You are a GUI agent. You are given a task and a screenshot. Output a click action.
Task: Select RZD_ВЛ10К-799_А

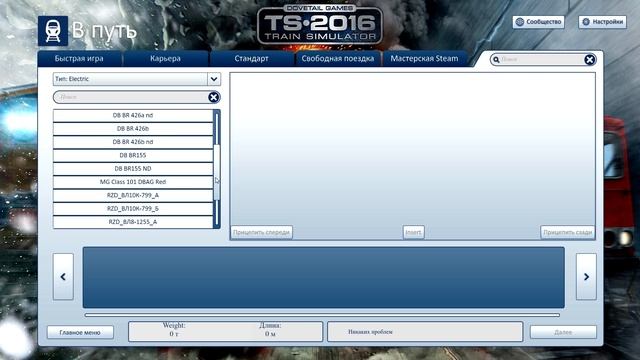(133, 195)
